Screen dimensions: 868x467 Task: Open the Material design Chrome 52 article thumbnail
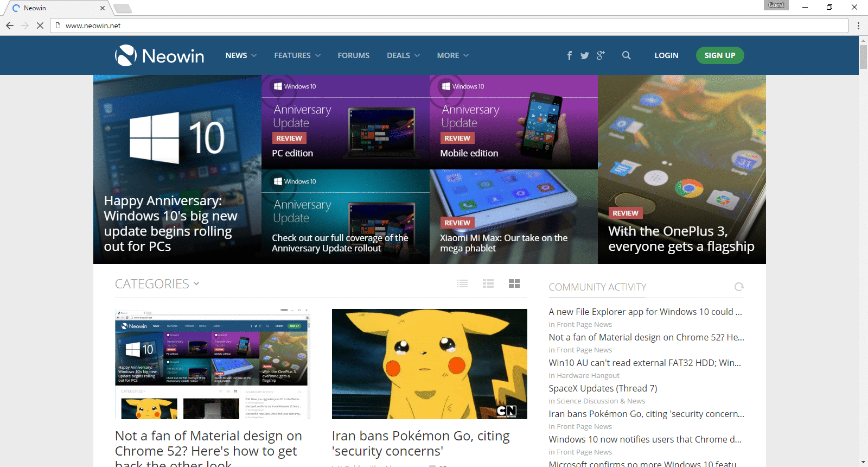click(x=213, y=364)
